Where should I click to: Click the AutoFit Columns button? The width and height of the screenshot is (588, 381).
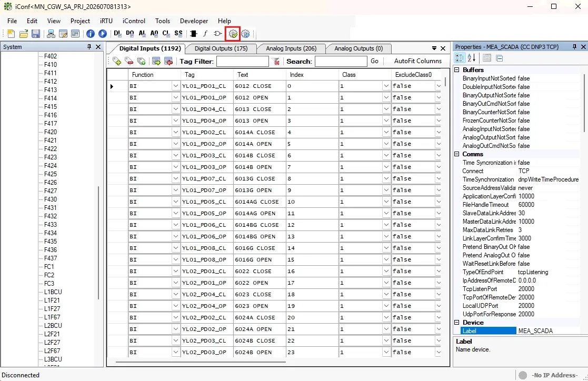(x=418, y=61)
